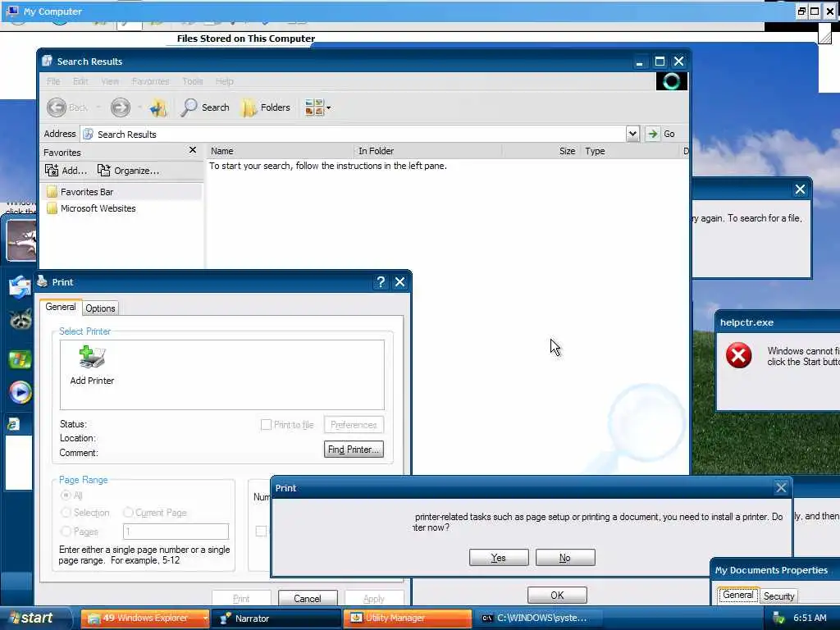Screen dimensions: 840x630
Task: Sort by the Type column header
Action: pyautogui.click(x=629, y=151)
